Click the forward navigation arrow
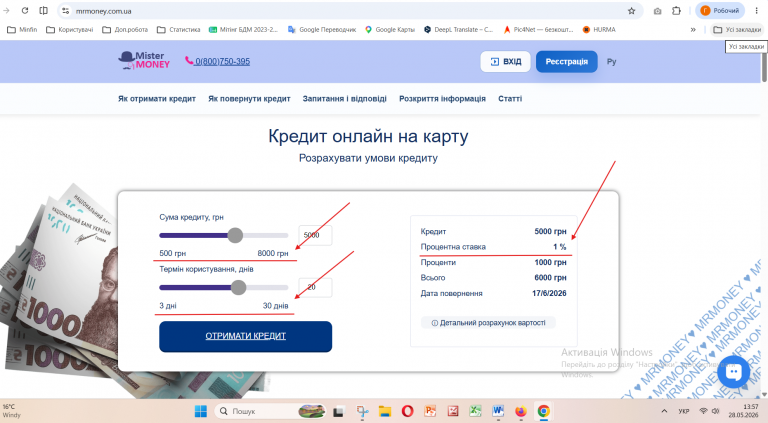 (x=6, y=10)
